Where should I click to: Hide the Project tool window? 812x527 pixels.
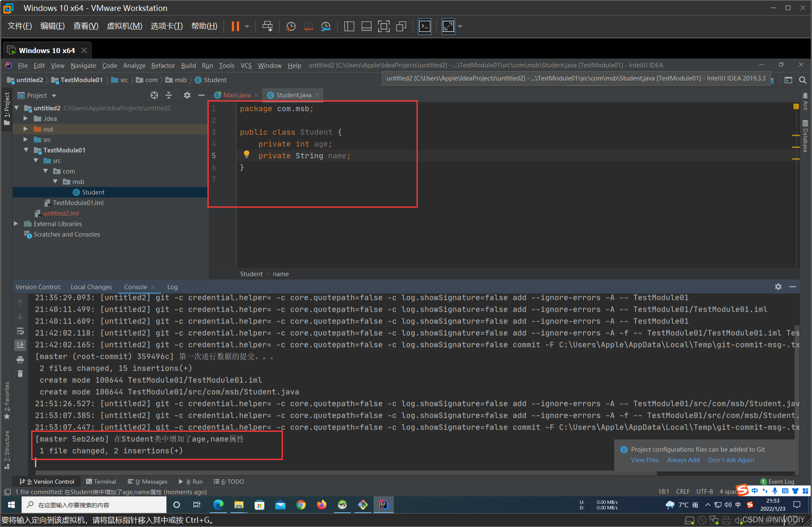pyautogui.click(x=202, y=95)
